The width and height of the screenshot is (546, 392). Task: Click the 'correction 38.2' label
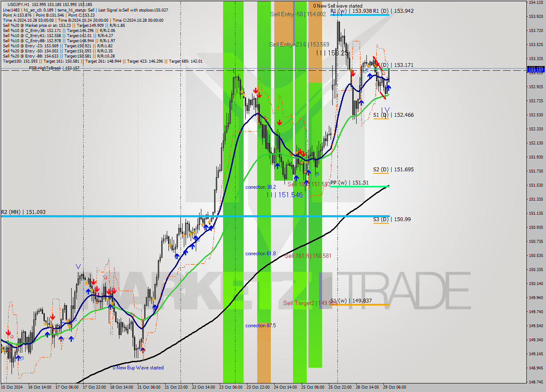[x=261, y=187]
